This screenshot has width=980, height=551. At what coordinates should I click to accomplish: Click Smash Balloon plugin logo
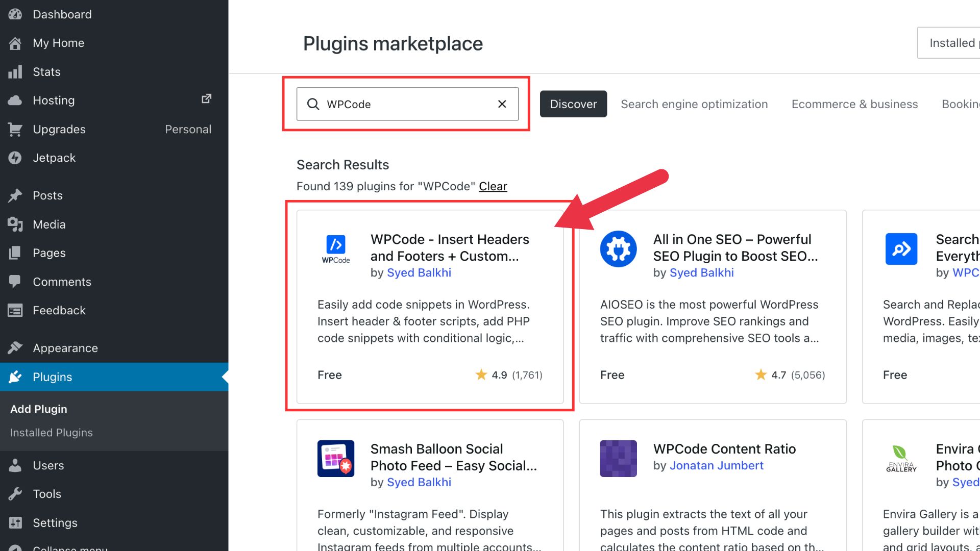pyautogui.click(x=336, y=459)
